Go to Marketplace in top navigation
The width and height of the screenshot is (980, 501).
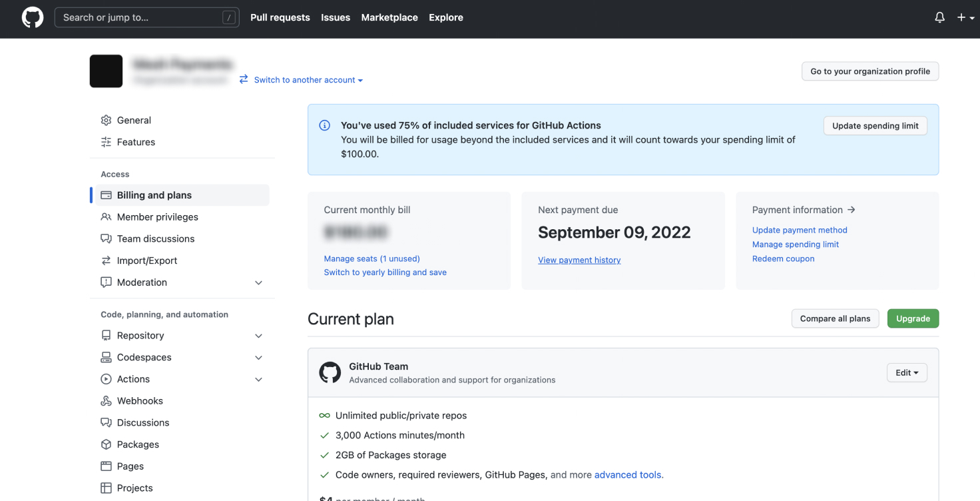tap(389, 18)
